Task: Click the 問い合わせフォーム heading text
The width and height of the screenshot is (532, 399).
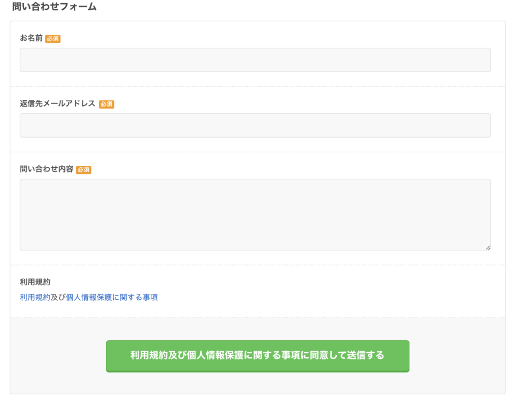Action: (x=54, y=6)
